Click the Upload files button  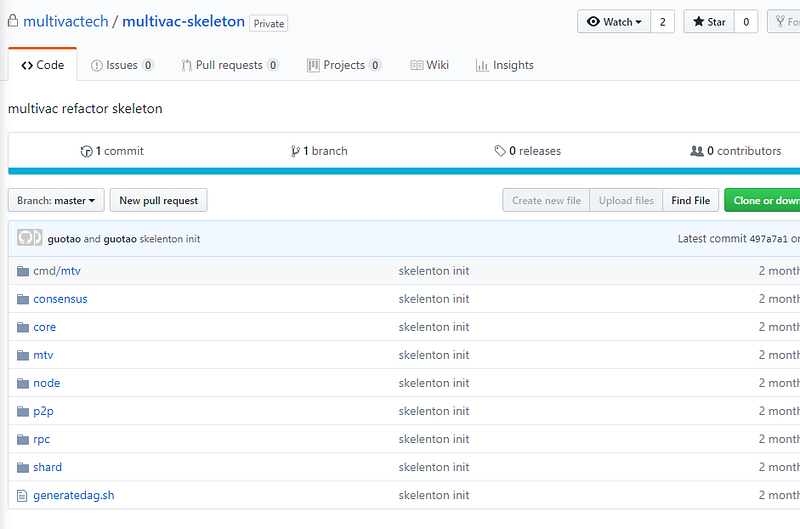[x=626, y=200]
